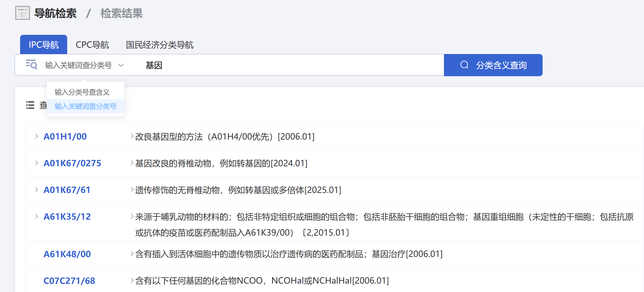Switch to the CPC导航 tab

click(92, 44)
